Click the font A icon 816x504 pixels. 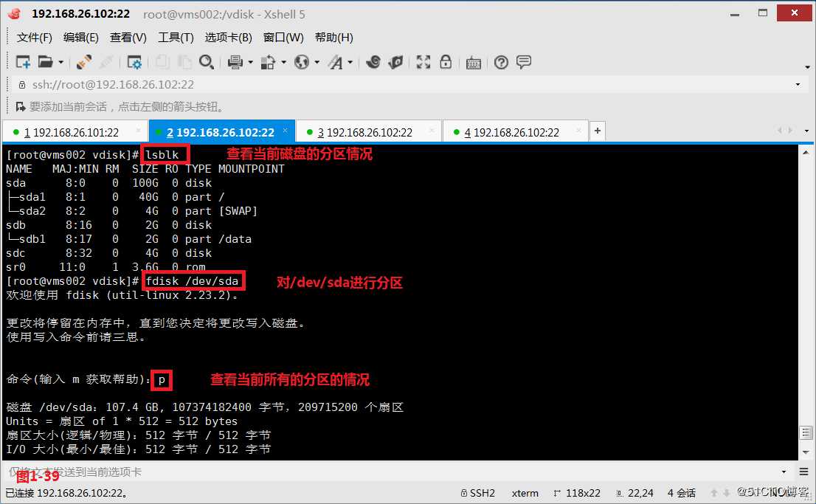click(x=336, y=63)
